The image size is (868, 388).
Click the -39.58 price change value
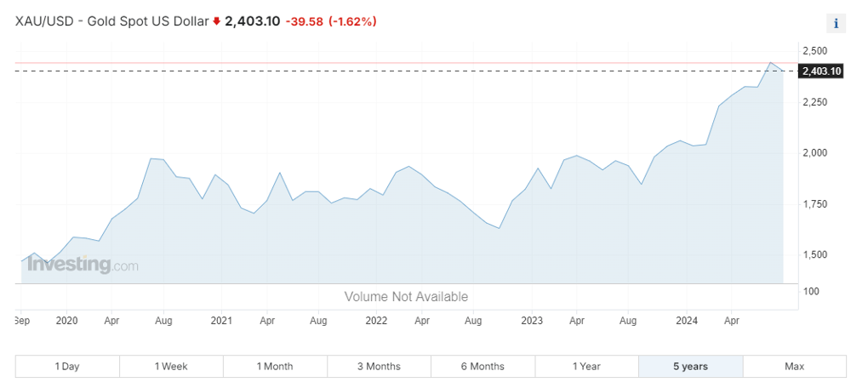click(x=306, y=21)
